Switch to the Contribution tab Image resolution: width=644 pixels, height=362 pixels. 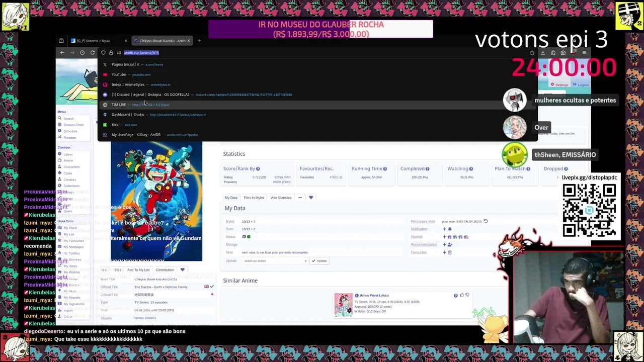click(165, 270)
